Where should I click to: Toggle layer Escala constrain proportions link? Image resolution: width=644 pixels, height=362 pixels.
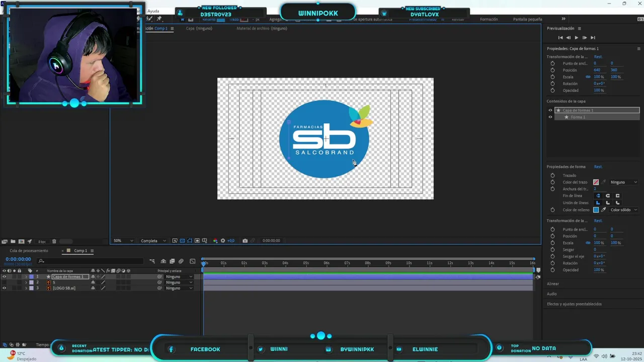click(588, 77)
